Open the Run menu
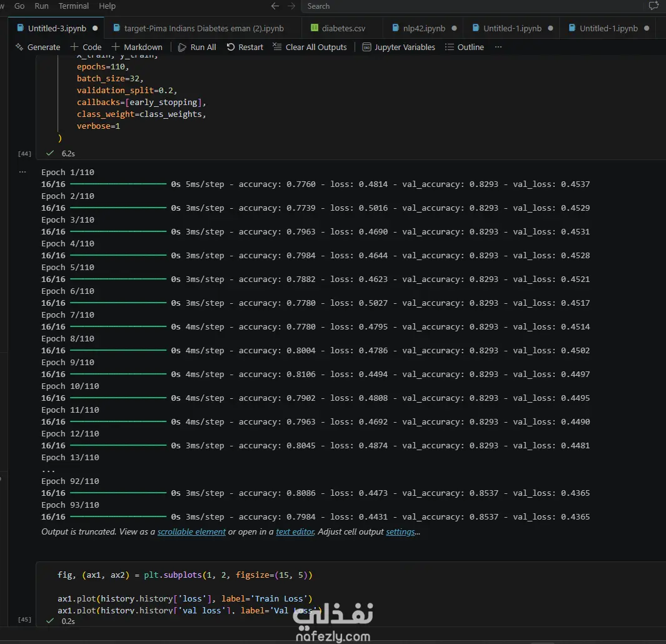The width and height of the screenshot is (666, 644). pyautogui.click(x=41, y=6)
